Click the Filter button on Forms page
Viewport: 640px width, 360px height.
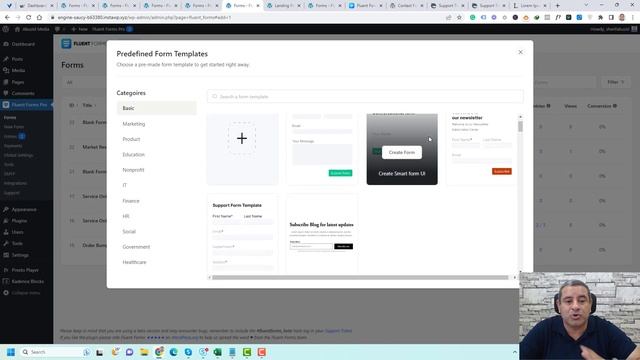pyautogui.click(x=616, y=82)
